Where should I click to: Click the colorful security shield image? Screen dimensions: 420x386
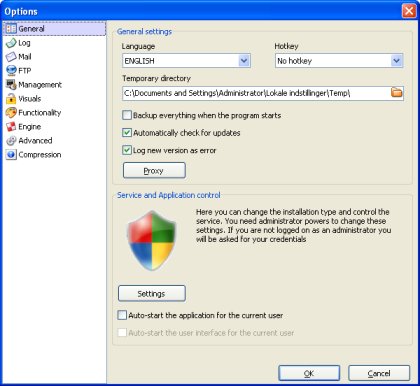pyautogui.click(x=152, y=240)
